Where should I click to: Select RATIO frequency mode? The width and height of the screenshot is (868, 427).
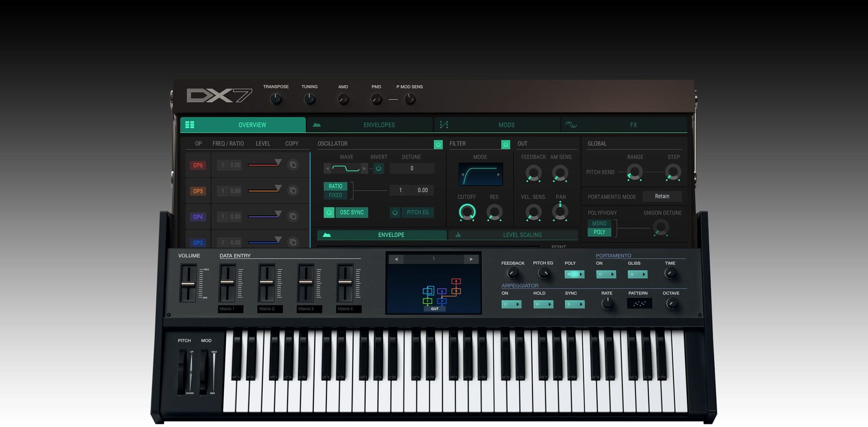pyautogui.click(x=335, y=186)
